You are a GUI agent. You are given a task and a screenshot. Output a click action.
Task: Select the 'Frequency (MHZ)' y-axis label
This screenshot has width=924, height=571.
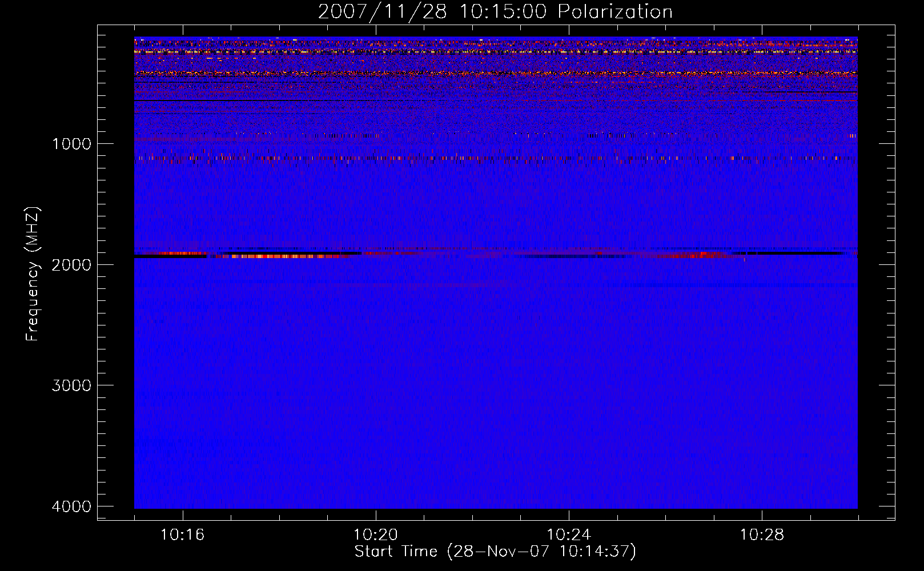click(x=33, y=274)
